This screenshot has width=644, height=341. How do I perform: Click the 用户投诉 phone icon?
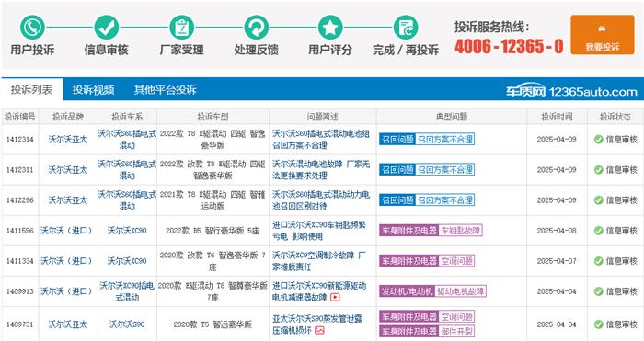pos(32,28)
